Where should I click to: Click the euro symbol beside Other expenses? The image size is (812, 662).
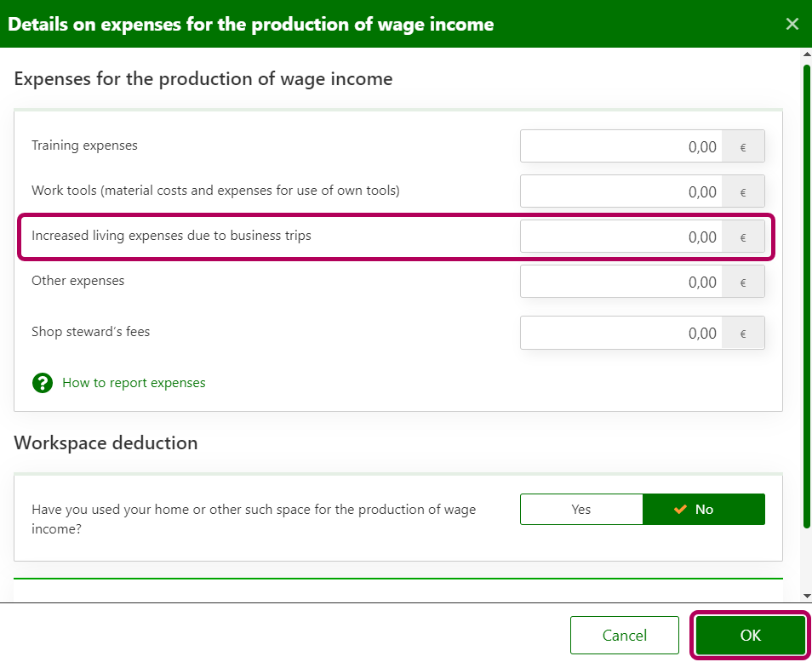[x=743, y=282]
